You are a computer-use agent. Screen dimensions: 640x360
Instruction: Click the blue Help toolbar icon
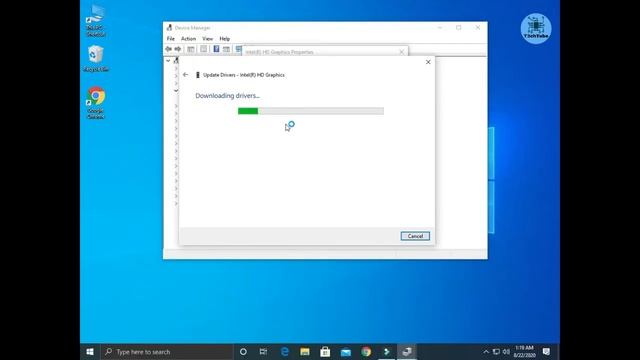[x=216, y=49]
